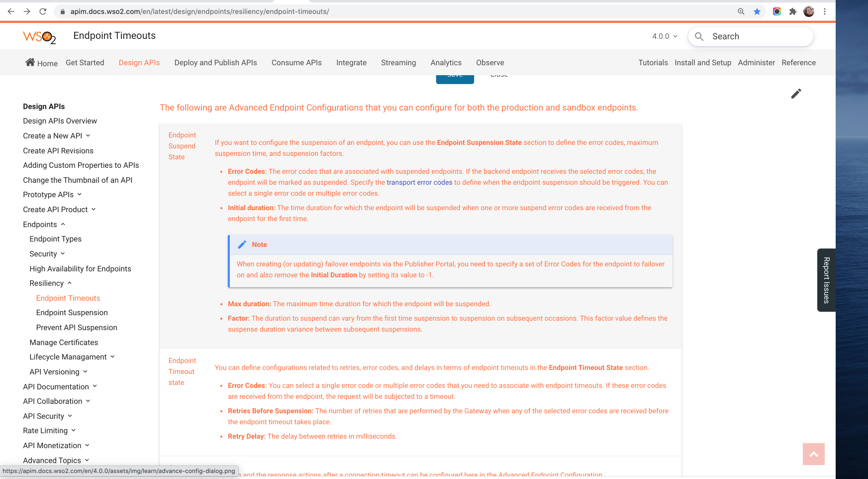The width and height of the screenshot is (868, 479).
Task: Click the Save button
Action: (x=455, y=76)
